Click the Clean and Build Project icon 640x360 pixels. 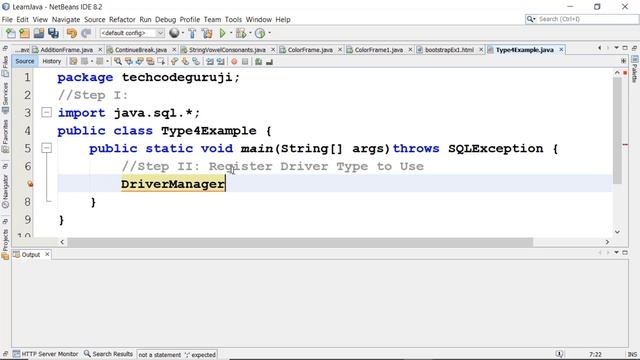point(207,33)
